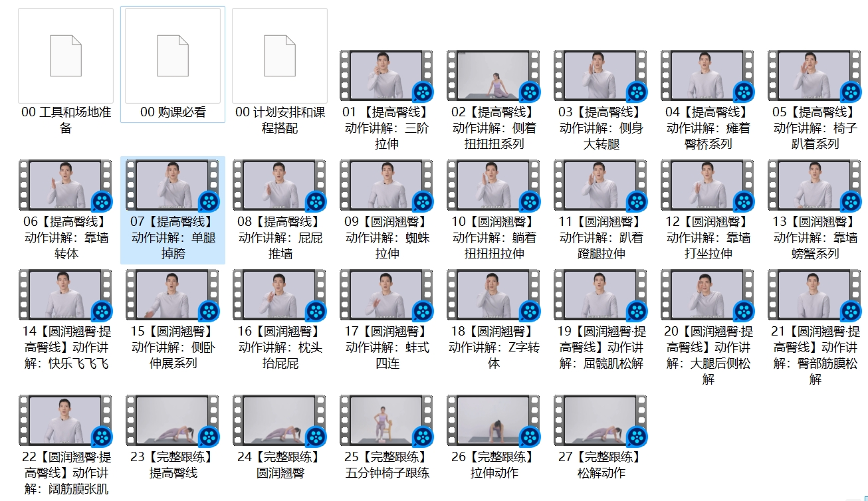Image resolution: width=868 pixels, height=501 pixels.
Task: Click the 00 购课必看 document icon
Action: pos(173,56)
